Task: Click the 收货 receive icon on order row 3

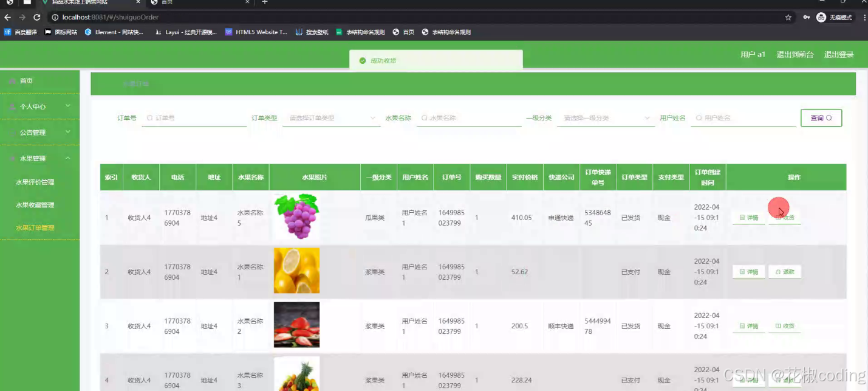Action: [779, 326]
